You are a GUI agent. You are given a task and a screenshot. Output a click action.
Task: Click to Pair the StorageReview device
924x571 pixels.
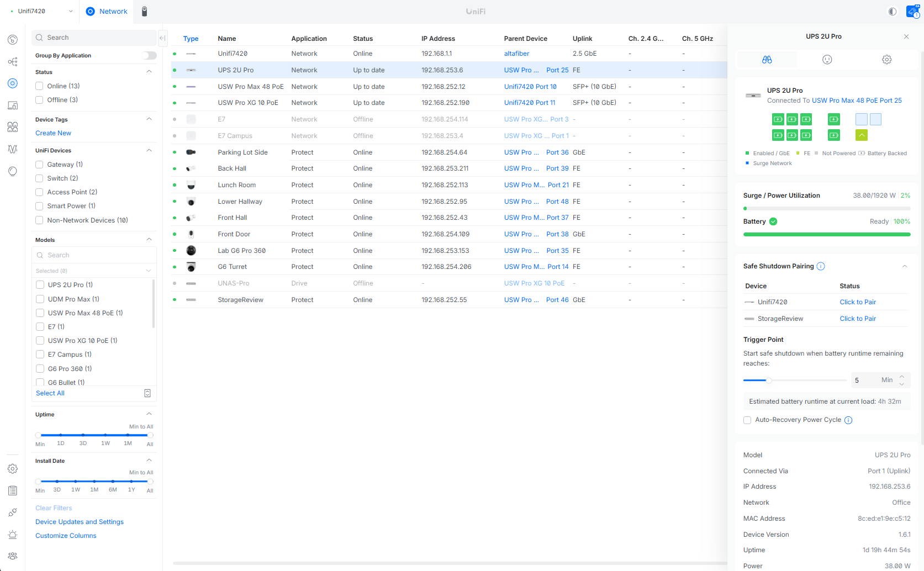click(x=858, y=319)
